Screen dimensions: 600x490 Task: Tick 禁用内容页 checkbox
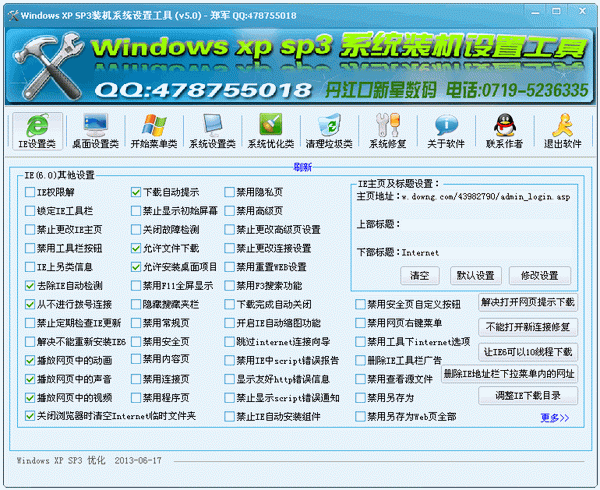click(136, 359)
